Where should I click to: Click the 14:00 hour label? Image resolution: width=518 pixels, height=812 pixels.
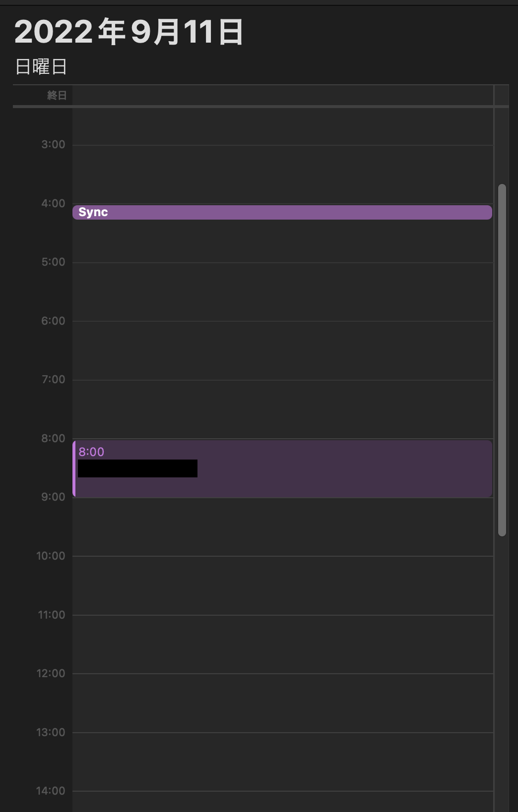[51, 791]
